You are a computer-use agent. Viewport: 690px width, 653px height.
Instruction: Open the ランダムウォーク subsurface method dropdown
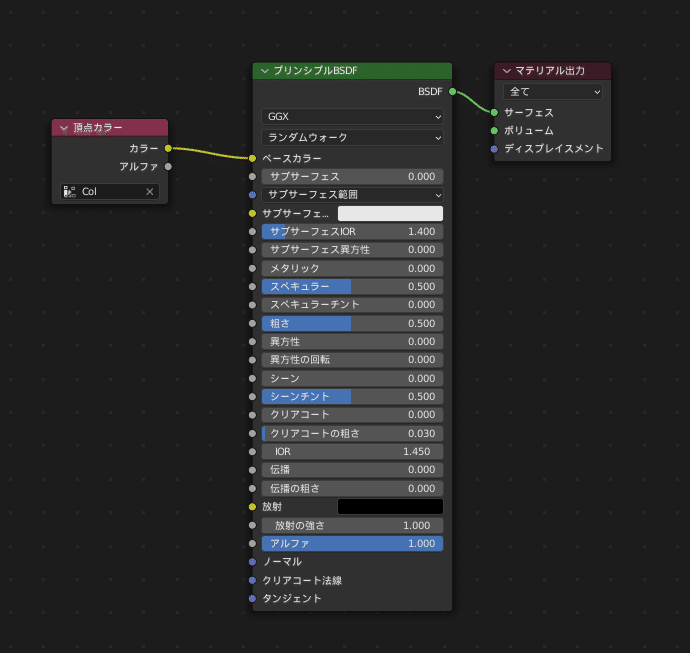click(352, 138)
